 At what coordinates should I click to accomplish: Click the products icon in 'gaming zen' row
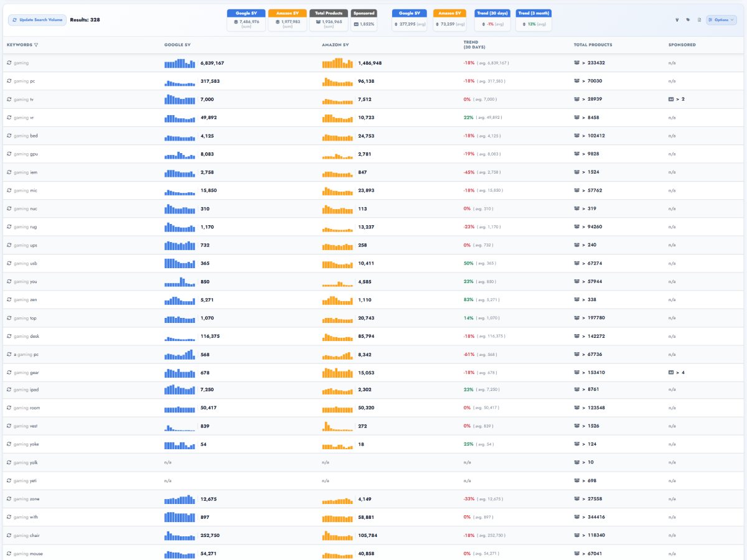click(576, 300)
